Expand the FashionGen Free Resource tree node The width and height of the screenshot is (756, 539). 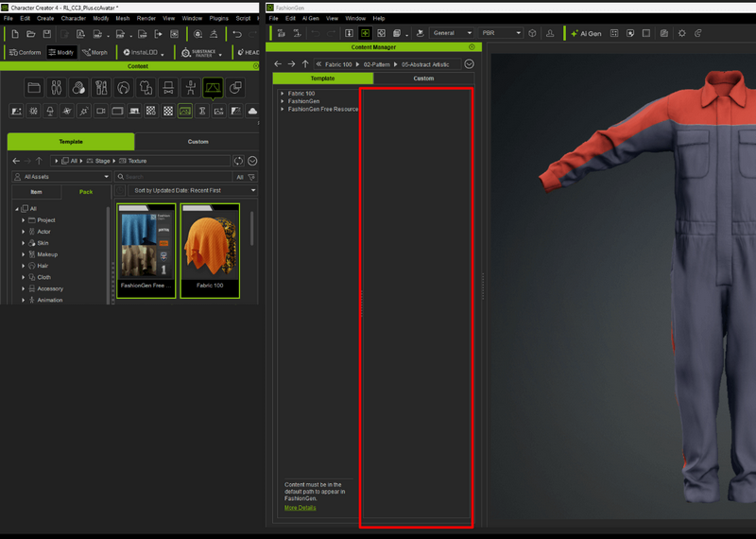[282, 109]
